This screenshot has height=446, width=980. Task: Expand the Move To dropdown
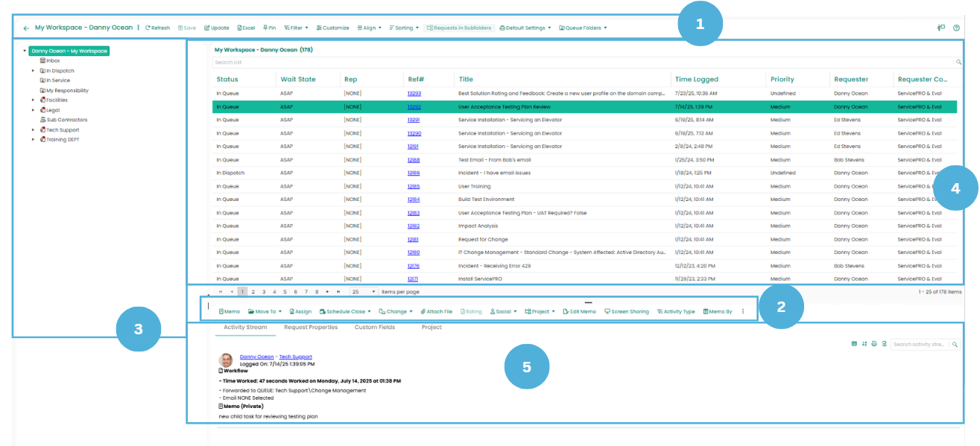click(265, 311)
